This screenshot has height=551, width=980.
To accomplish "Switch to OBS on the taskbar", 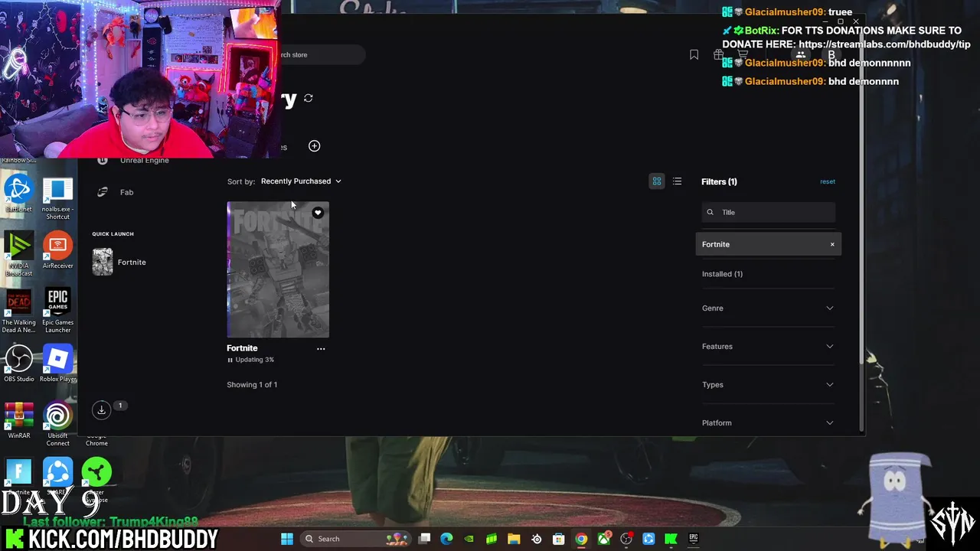I will pos(626,539).
